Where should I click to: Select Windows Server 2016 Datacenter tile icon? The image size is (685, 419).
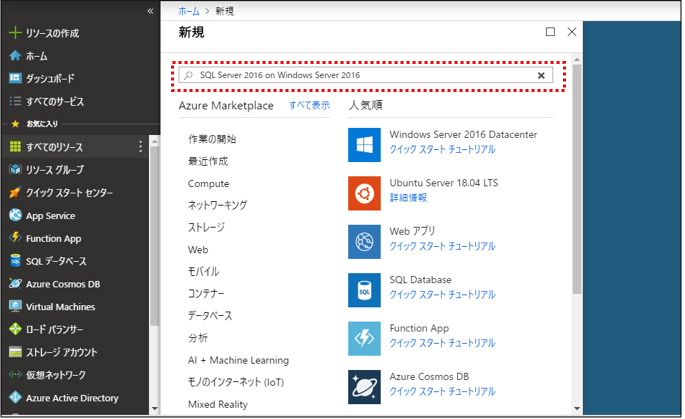[x=365, y=145]
